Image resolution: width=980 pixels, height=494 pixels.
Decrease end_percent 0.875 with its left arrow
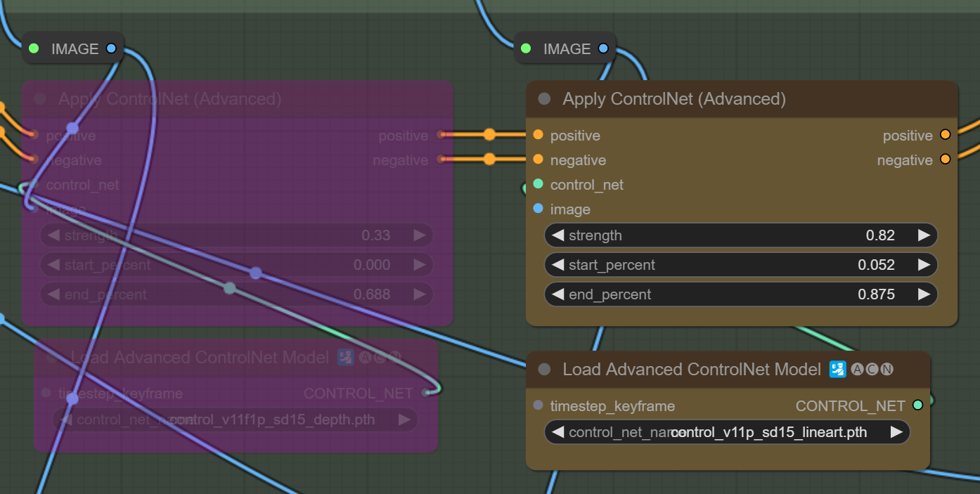[558, 294]
